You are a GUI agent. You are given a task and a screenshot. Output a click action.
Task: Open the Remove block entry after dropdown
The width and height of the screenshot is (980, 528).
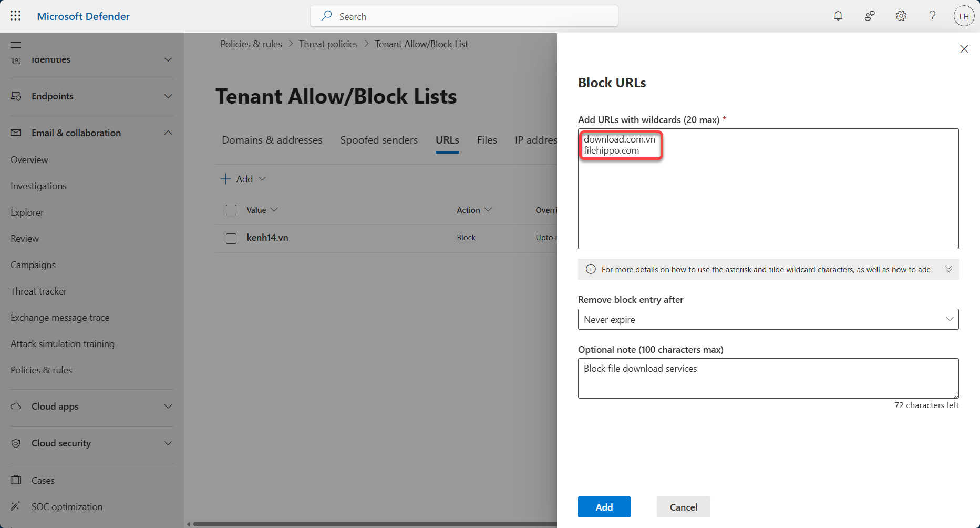pyautogui.click(x=768, y=319)
